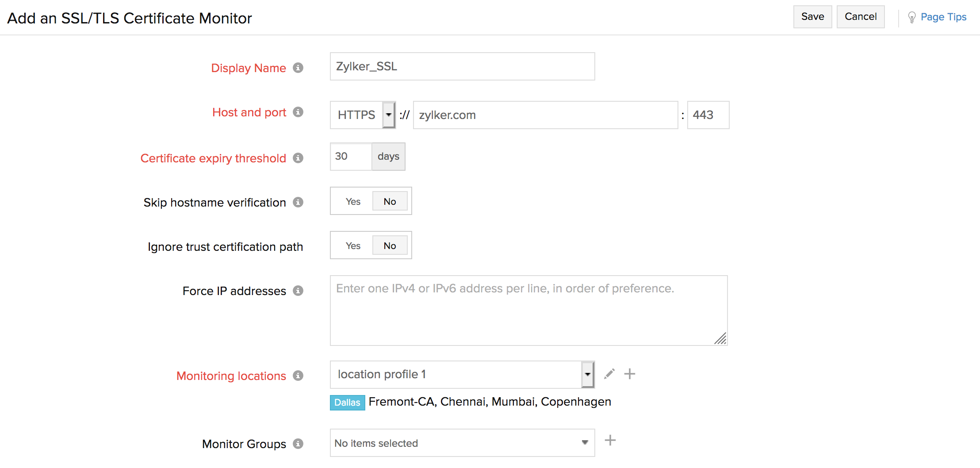
Task: Set Skip hostname verification to Yes
Action: pos(353,201)
